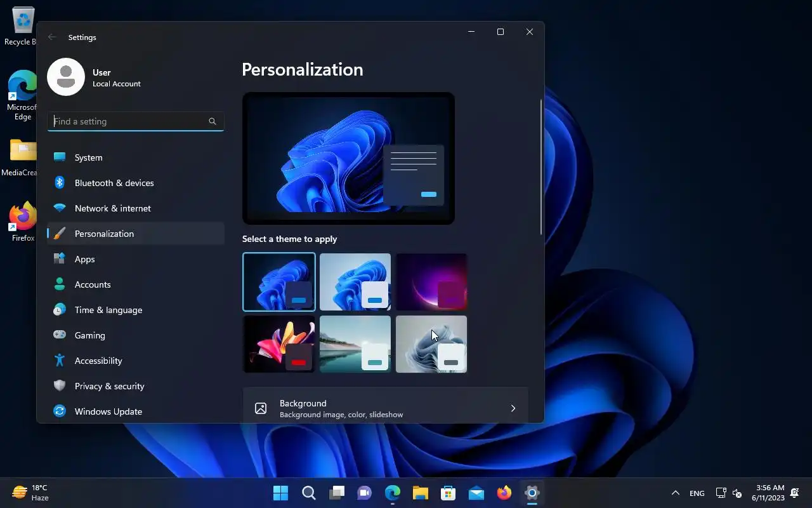
Task: Apply the gray Flow theme
Action: coord(431,344)
